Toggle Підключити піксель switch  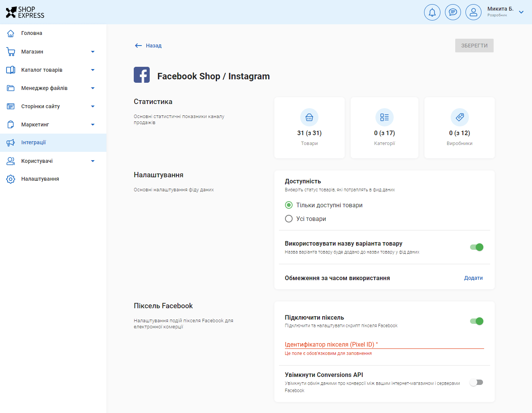click(477, 321)
